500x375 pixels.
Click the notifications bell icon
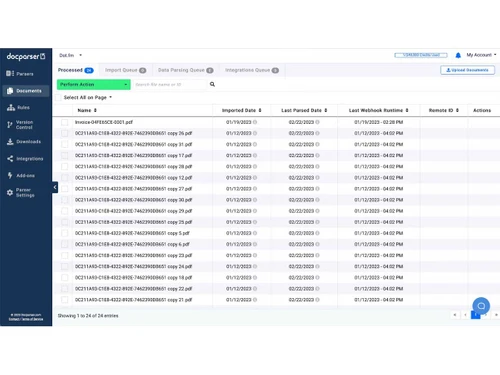click(x=458, y=55)
